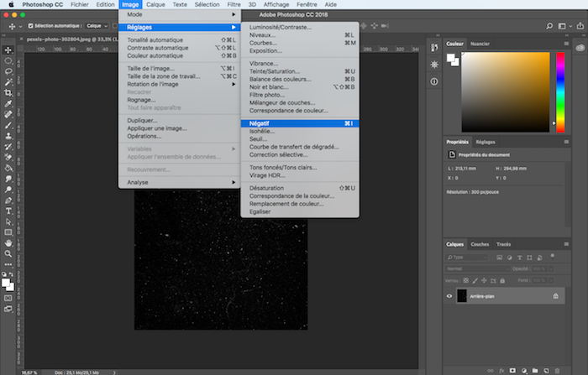588x375 pixels.
Task: Click the foreground color swatch in toolbox
Action: (x=6, y=283)
